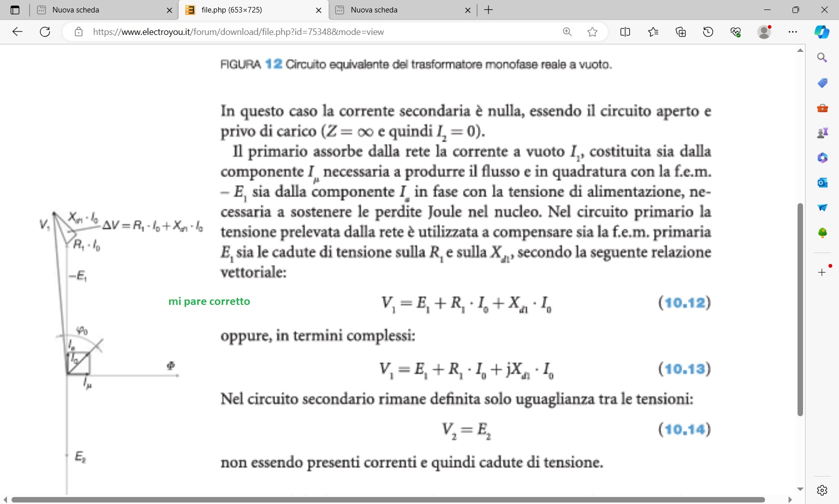Click the vertical scrollbar thumb

tap(800, 309)
